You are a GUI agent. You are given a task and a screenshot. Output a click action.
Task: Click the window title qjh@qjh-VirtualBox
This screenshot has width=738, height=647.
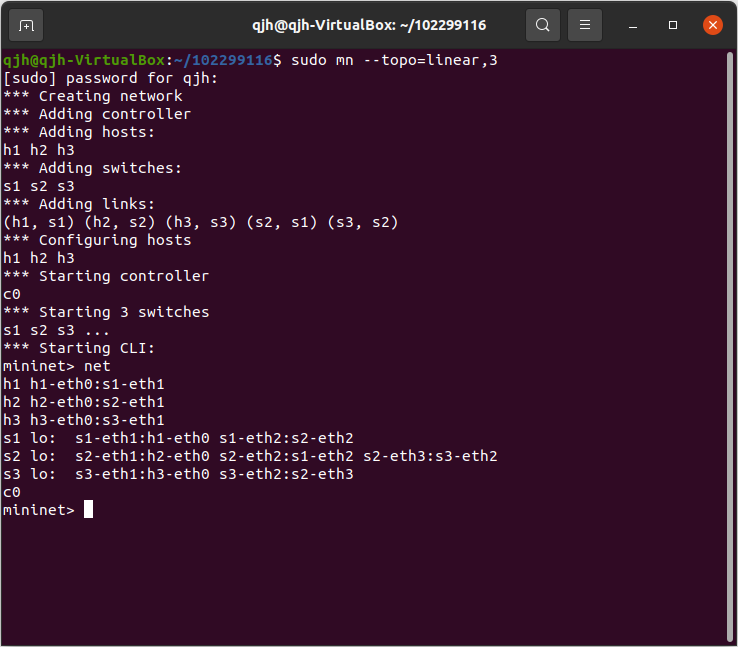click(x=367, y=25)
